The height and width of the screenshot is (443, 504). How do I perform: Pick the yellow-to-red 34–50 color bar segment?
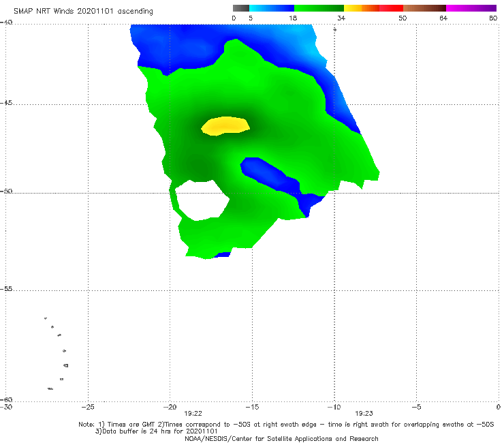coord(373,8)
